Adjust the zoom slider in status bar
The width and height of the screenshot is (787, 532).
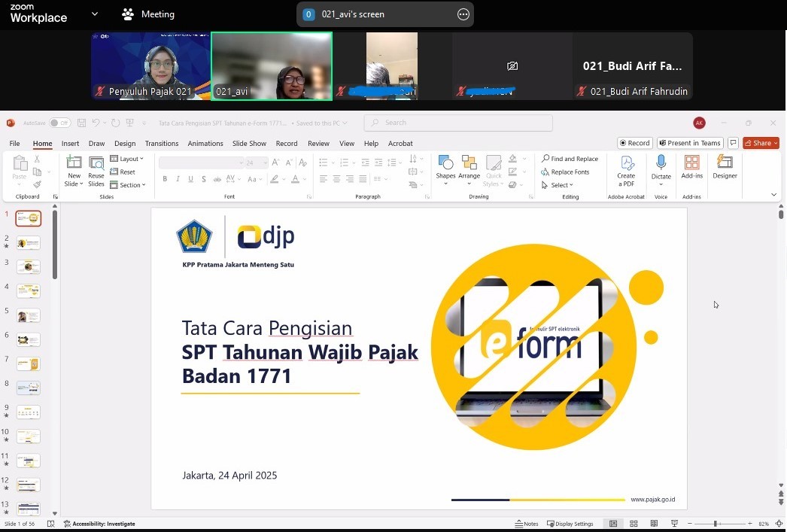tap(715, 524)
